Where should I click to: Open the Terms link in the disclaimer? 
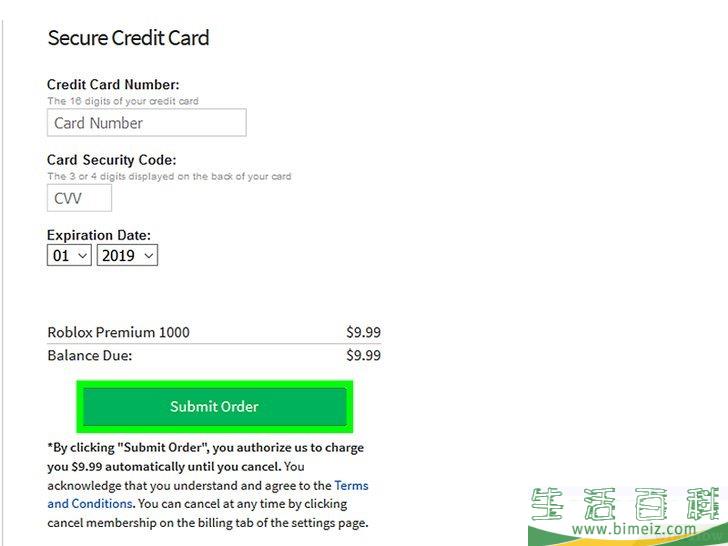[351, 485]
